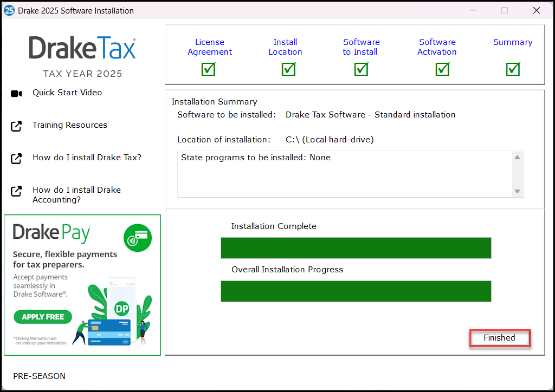Click the Overall Installation Progress bar
Image resolution: width=555 pixels, height=392 pixels.
[356, 291]
